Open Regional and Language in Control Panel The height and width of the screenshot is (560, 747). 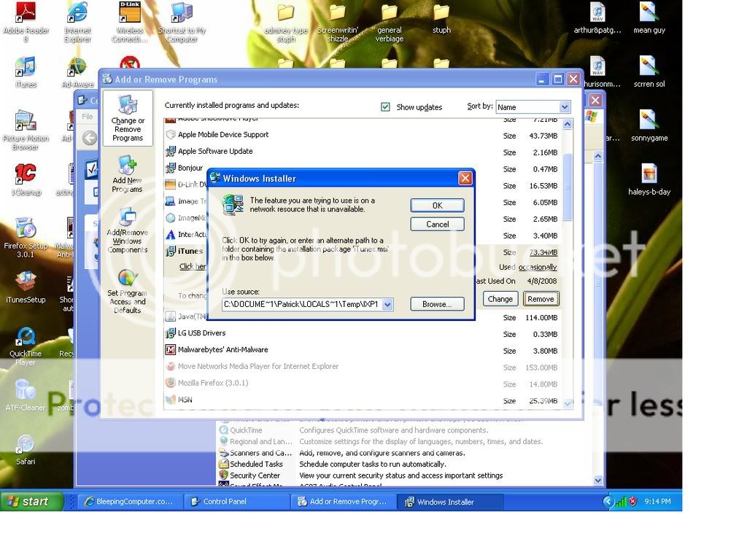[255, 441]
